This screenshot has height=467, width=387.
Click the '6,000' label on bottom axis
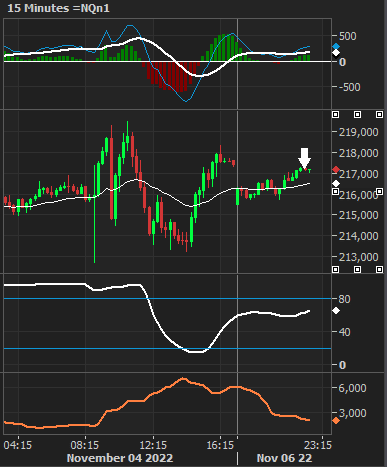point(353,388)
